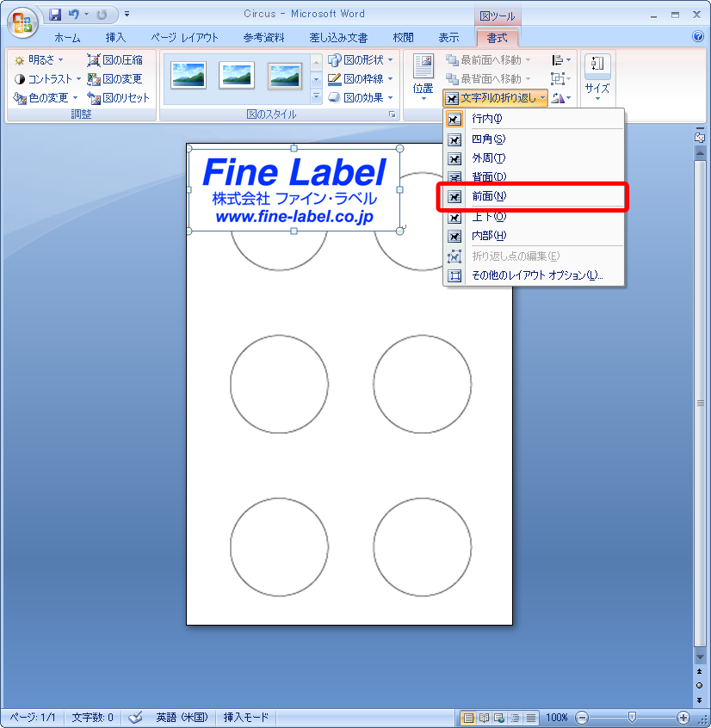Click previous page browse arrow
The image size is (711, 728).
click(700, 671)
